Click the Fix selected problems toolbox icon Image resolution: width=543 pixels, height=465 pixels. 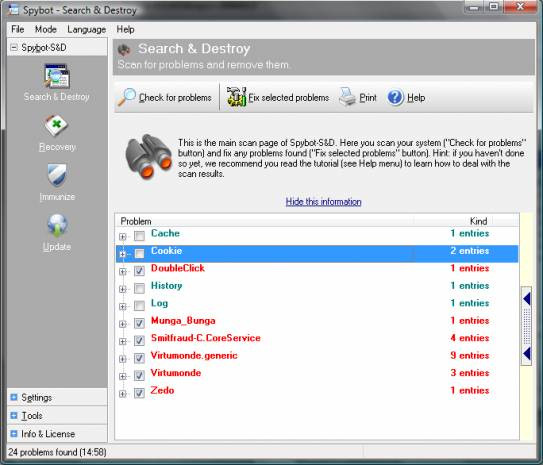pyautogui.click(x=237, y=97)
